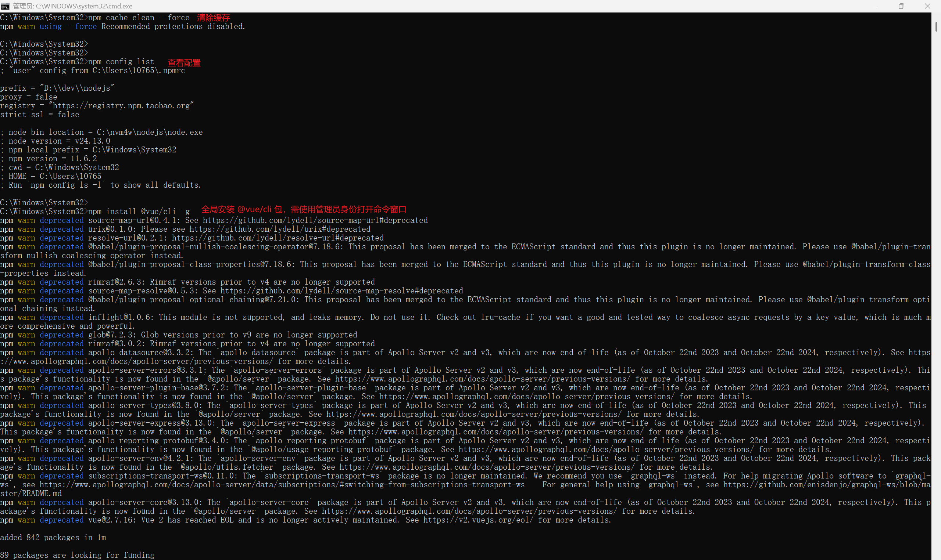Click the 89 packages looking for funding line
941x560 pixels.
point(77,555)
